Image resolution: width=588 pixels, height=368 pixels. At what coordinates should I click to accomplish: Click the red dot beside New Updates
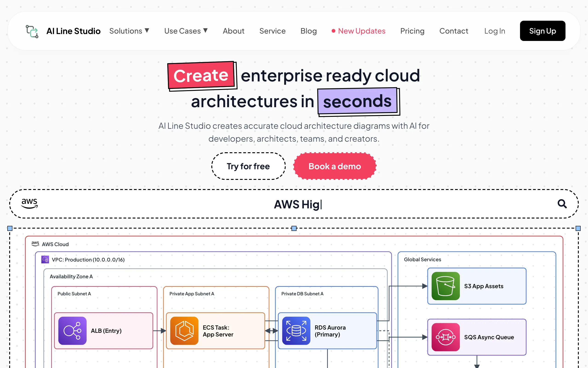(333, 31)
